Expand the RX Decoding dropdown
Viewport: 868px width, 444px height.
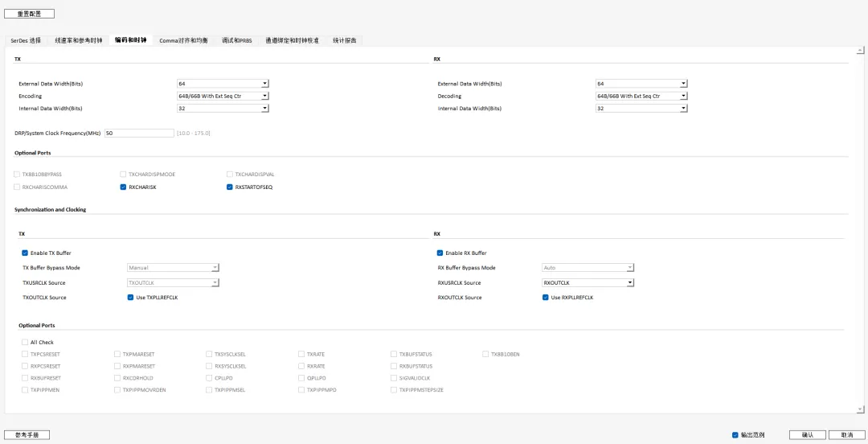click(x=641, y=96)
